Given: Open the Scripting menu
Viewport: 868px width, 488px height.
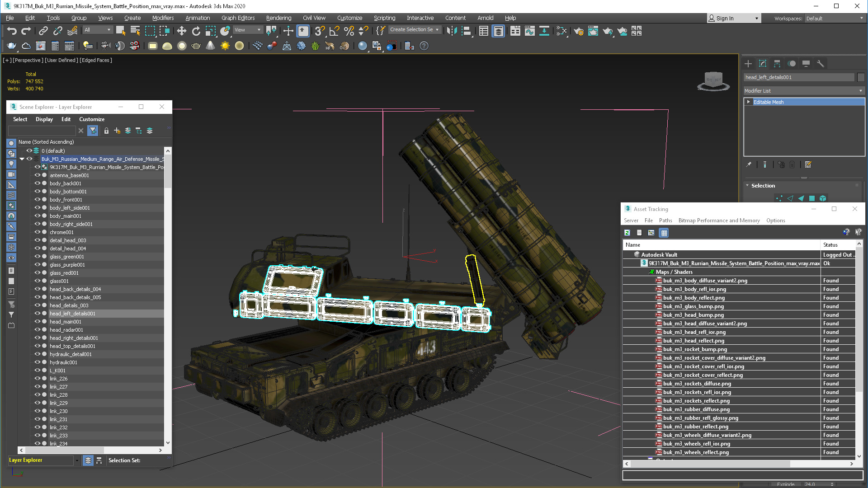Looking at the screenshot, I should pos(384,18).
